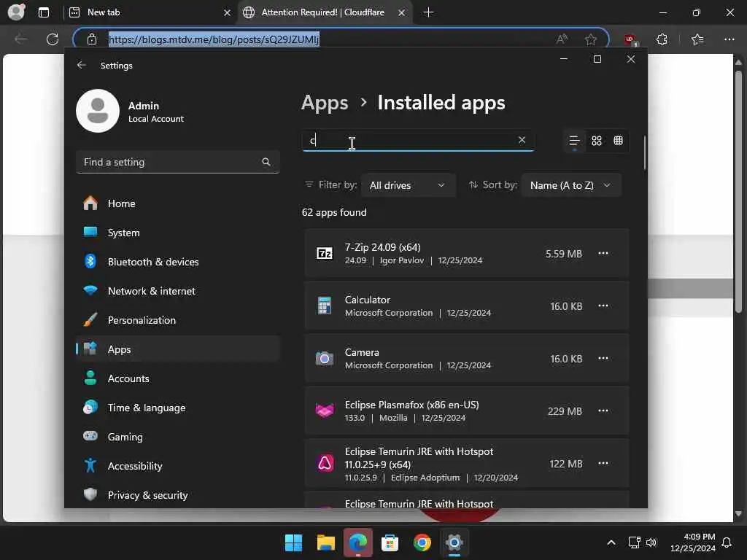Close the New tab in Edge
The width and height of the screenshot is (747, 560).
click(x=228, y=13)
